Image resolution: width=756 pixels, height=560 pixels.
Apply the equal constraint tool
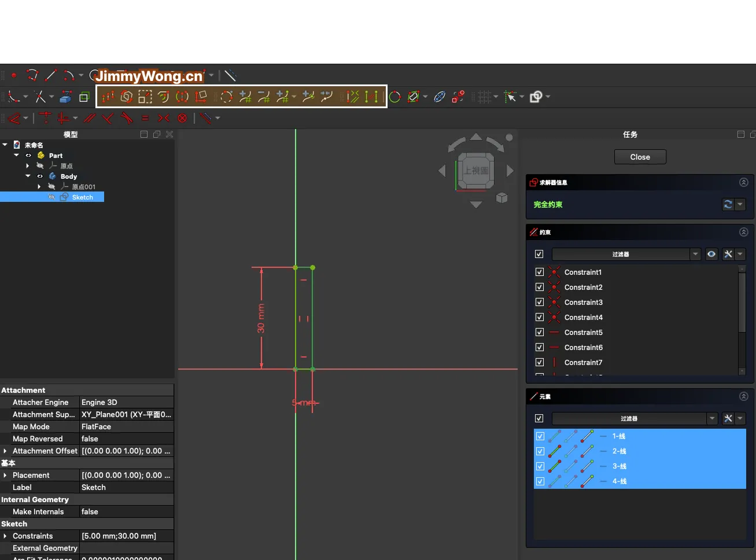tap(145, 118)
